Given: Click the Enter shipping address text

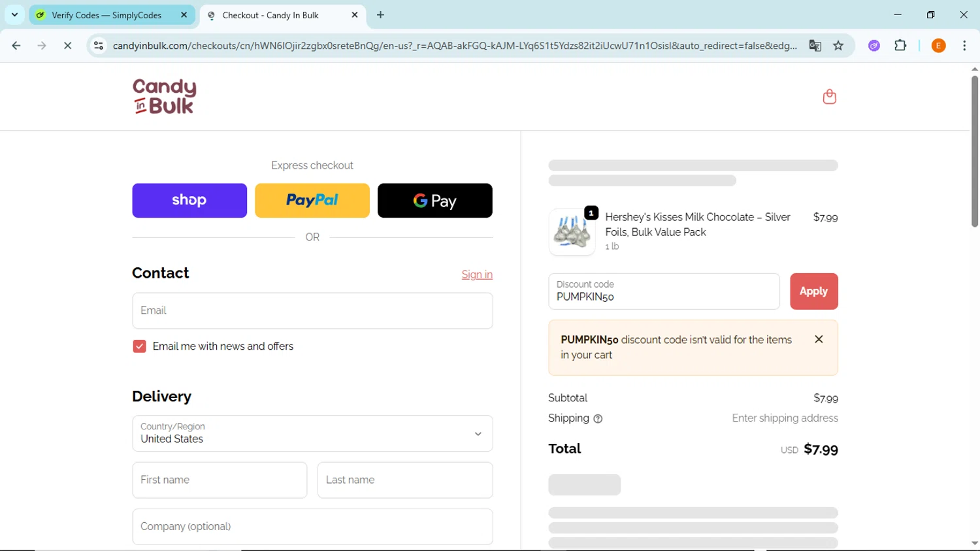Looking at the screenshot, I should [785, 418].
